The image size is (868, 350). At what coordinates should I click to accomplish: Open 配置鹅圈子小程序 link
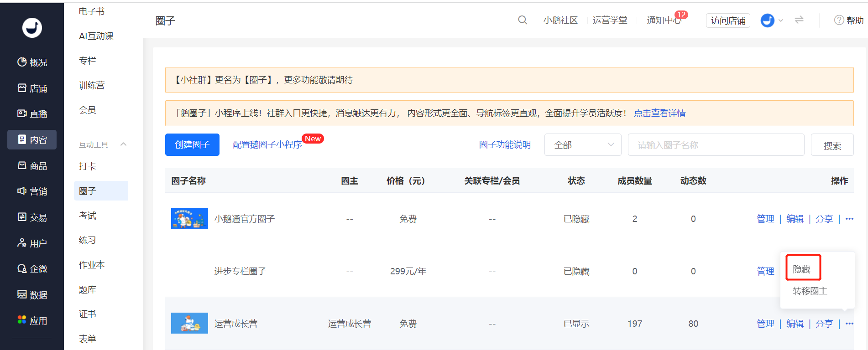(x=267, y=144)
